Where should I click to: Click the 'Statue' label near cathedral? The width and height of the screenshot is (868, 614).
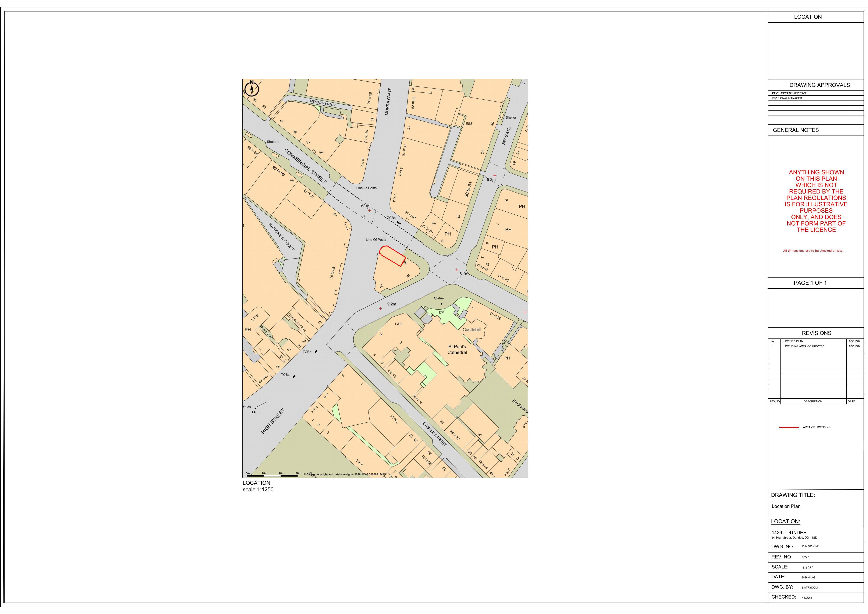pyautogui.click(x=439, y=298)
